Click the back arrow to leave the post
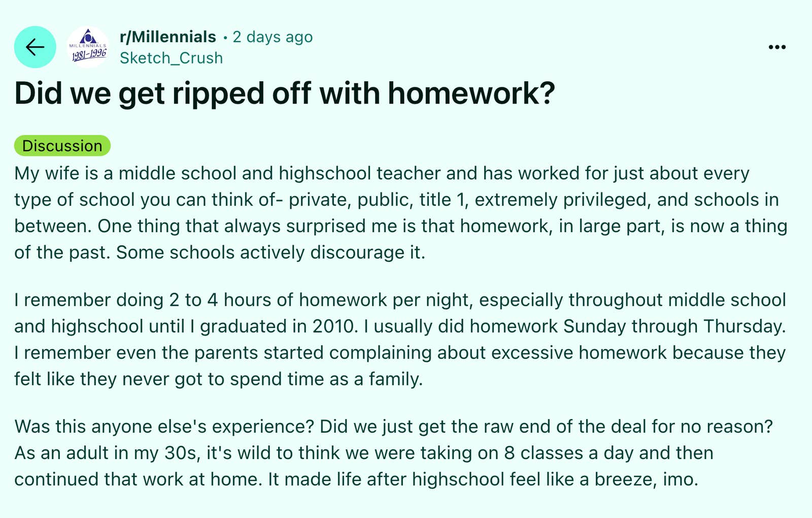The height and width of the screenshot is (518, 812). (x=35, y=47)
